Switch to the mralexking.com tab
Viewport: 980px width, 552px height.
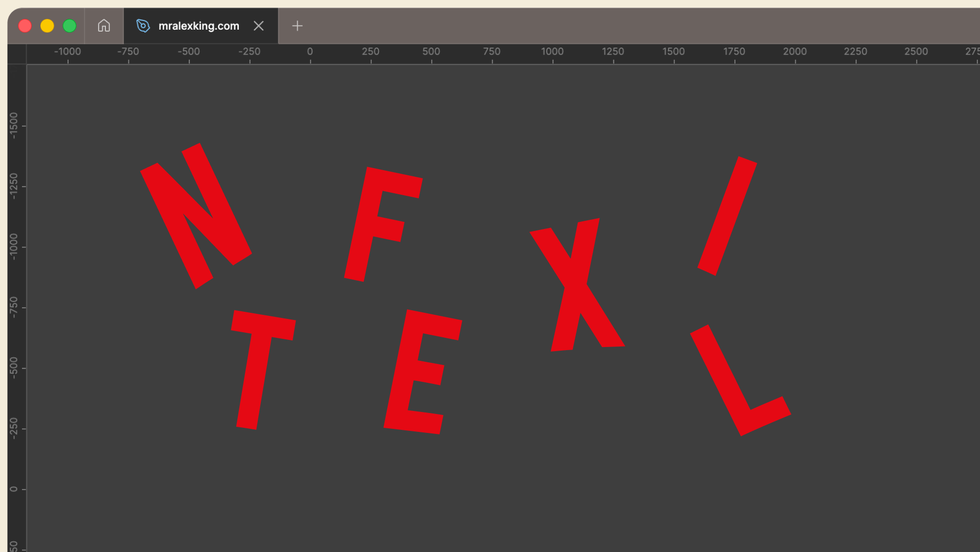tap(201, 26)
